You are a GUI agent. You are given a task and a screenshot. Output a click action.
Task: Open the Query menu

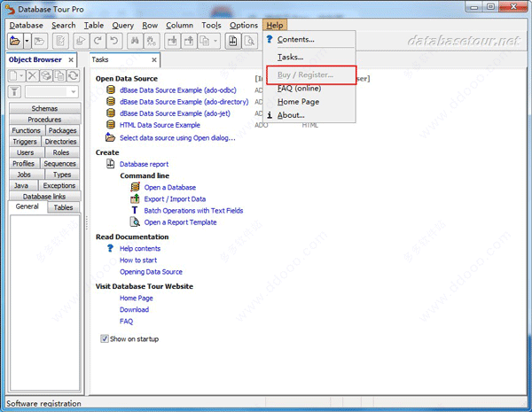[x=123, y=26]
